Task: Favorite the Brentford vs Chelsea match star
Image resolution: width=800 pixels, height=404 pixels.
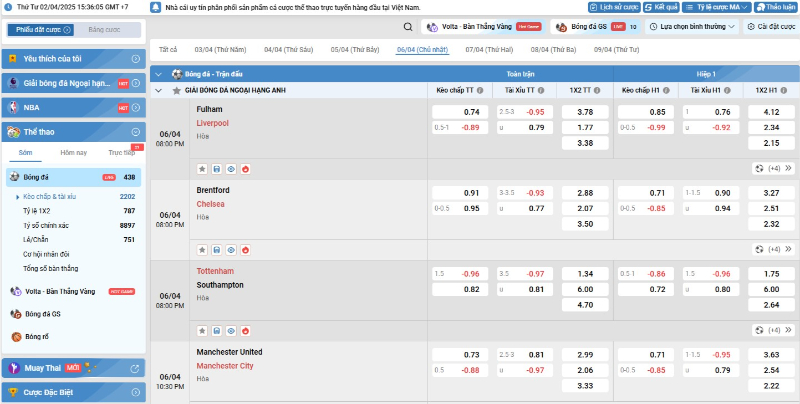Action: click(202, 250)
